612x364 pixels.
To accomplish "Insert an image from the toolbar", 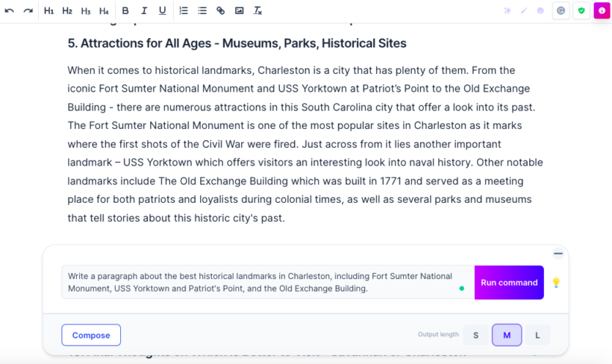I will click(x=239, y=10).
